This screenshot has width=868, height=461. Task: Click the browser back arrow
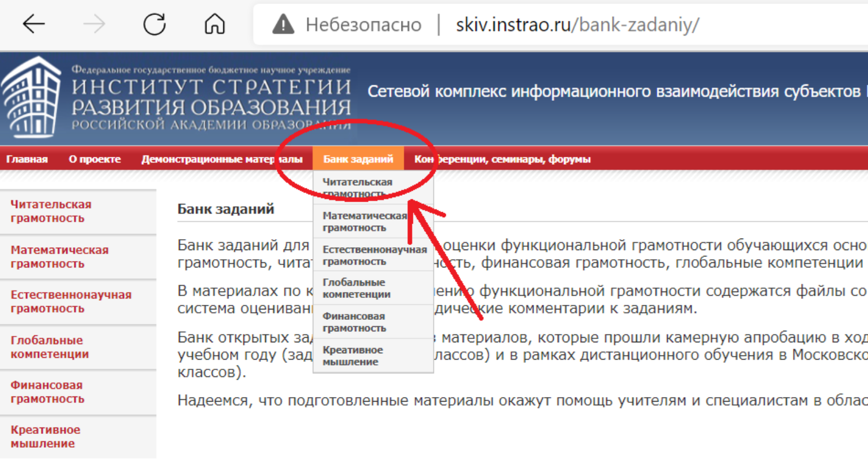click(x=33, y=25)
